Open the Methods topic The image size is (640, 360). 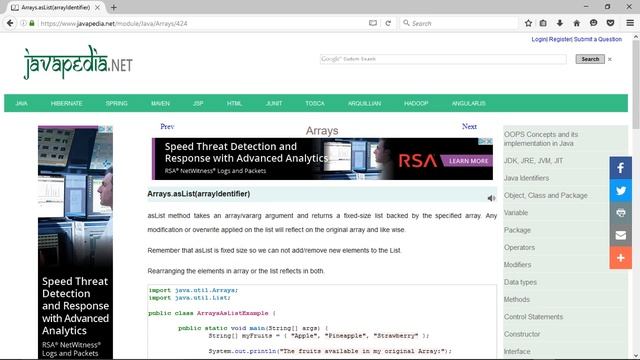(x=516, y=299)
